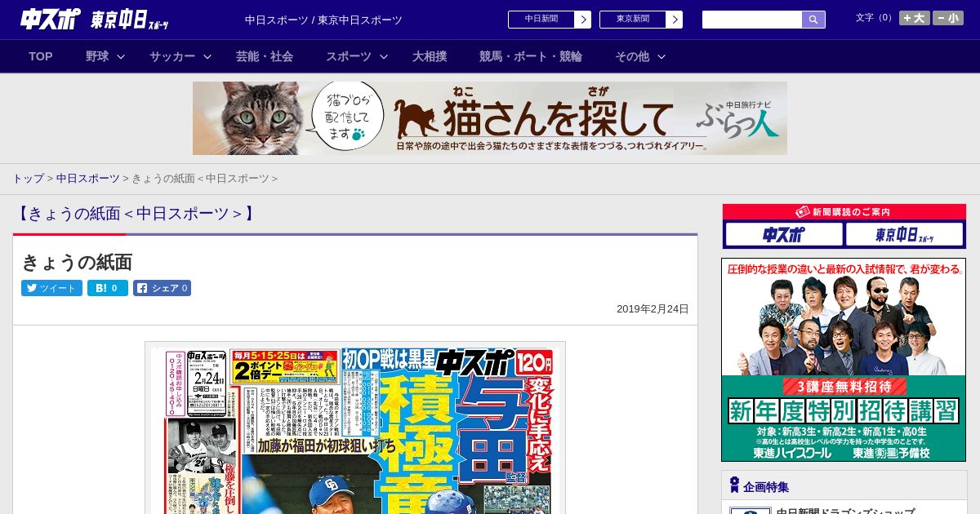Click the 新聞購読のご案内 heading

[x=844, y=212]
